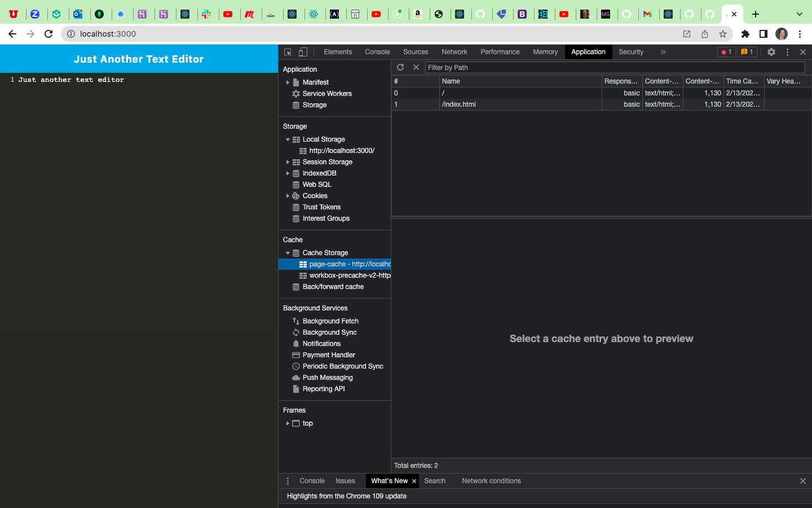Image resolution: width=812 pixels, height=508 pixels.
Task: Open Payment Handler service
Action: [329, 355]
